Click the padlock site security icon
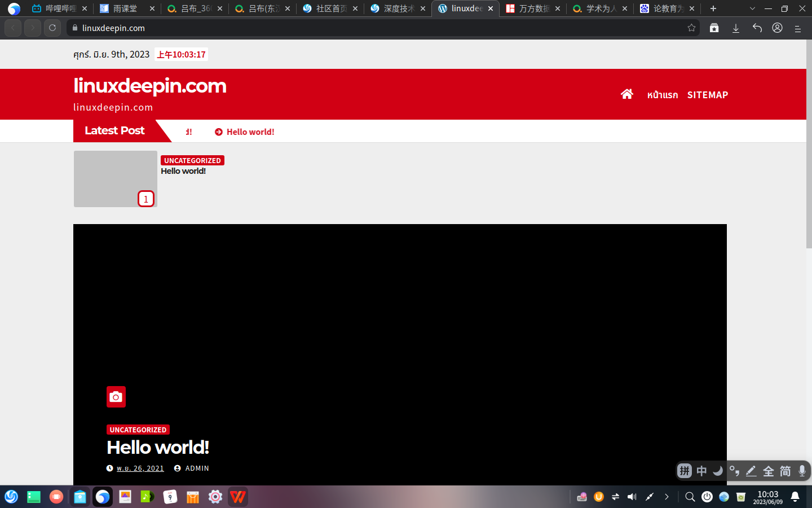The image size is (812, 508). pyautogui.click(x=75, y=28)
